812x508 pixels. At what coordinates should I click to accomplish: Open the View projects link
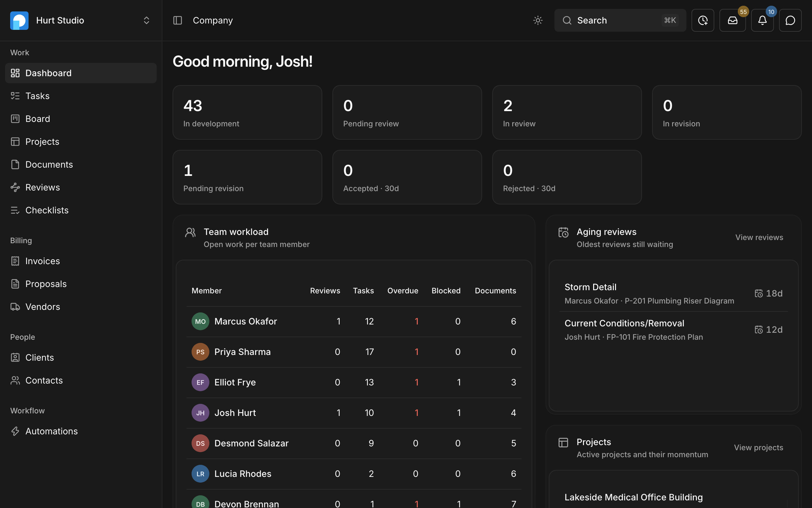tap(758, 448)
